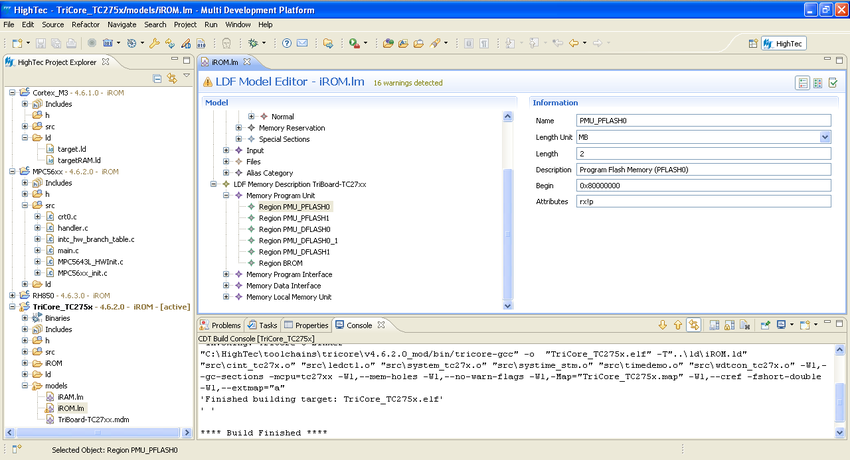Open the Refactor menu
The image size is (850, 460).
[86, 24]
